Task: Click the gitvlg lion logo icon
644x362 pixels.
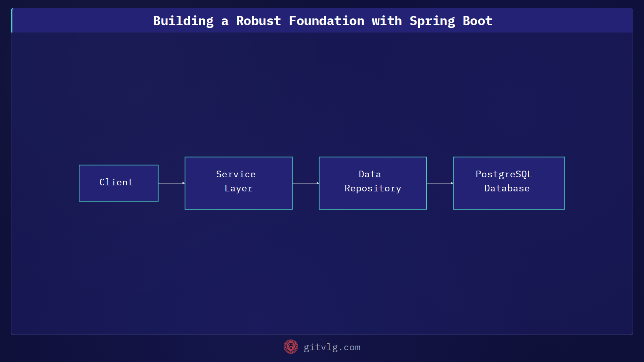Action: (290, 347)
